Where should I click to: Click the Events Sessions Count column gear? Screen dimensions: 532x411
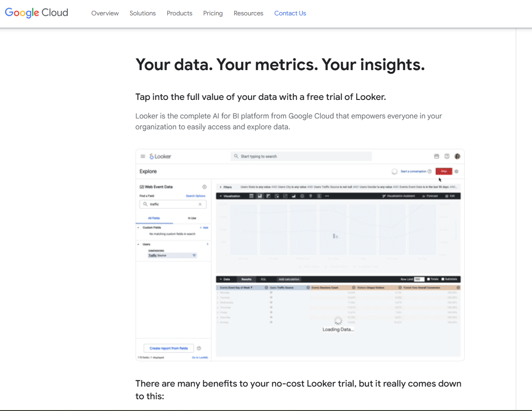[353, 288]
